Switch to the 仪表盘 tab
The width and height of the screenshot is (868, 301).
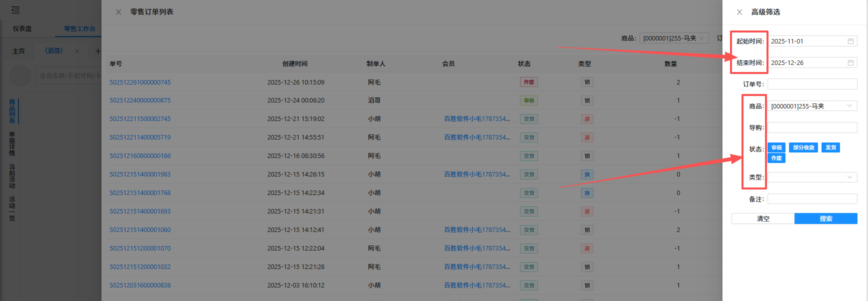click(22, 29)
